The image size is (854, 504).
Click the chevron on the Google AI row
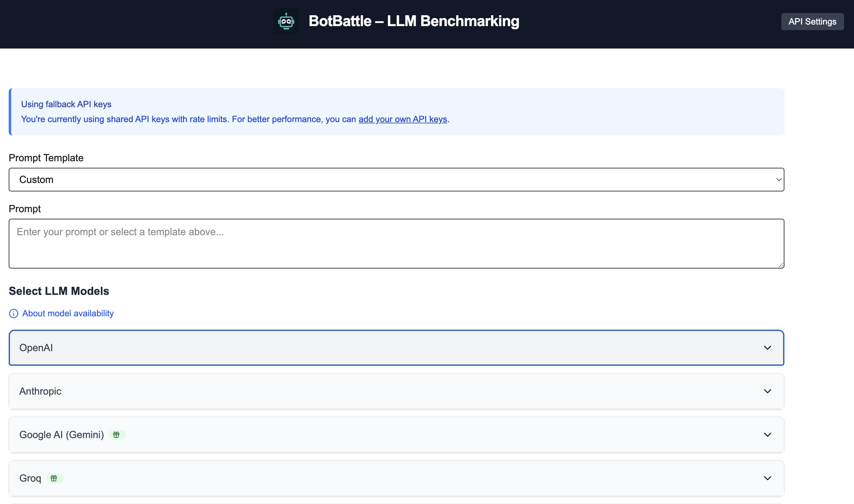767,435
